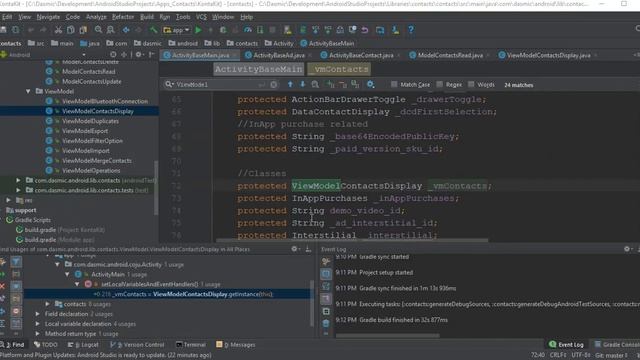Expand Field declaration usages node
The height and width of the screenshot is (360, 640).
point(38,314)
